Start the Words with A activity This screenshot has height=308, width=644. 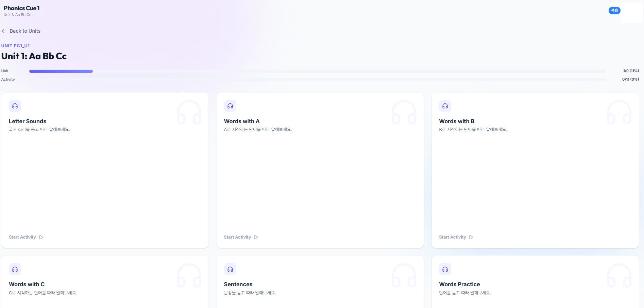237,237
